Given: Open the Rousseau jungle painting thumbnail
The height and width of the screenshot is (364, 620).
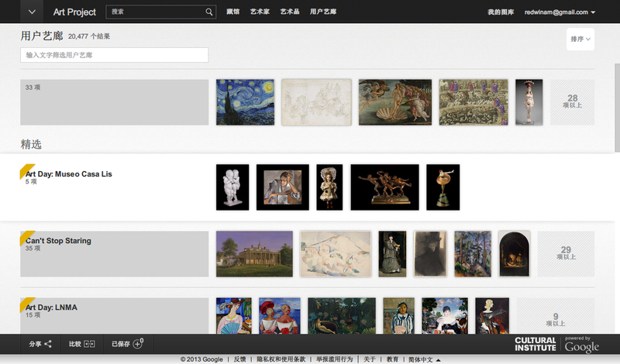Looking at the screenshot, I should (x=342, y=316).
